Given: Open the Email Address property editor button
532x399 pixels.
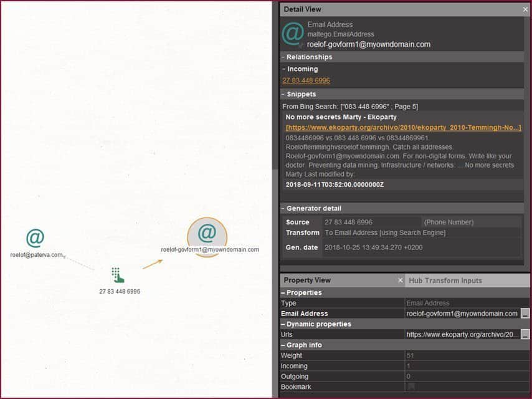Looking at the screenshot, I should tap(525, 314).
